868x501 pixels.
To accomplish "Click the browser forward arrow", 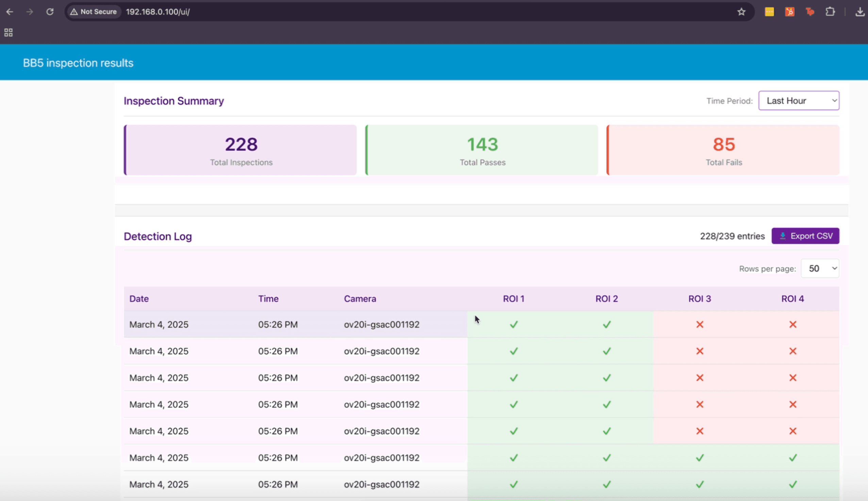I will pos(30,11).
